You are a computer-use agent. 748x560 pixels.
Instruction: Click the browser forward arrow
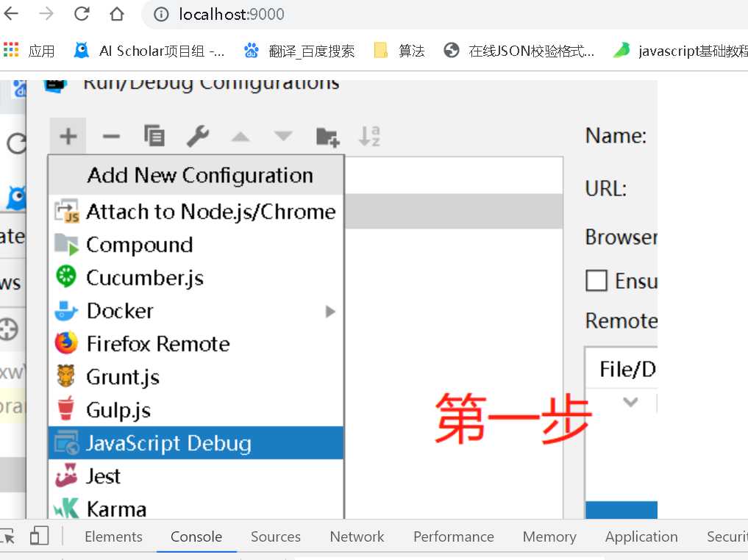tap(46, 13)
